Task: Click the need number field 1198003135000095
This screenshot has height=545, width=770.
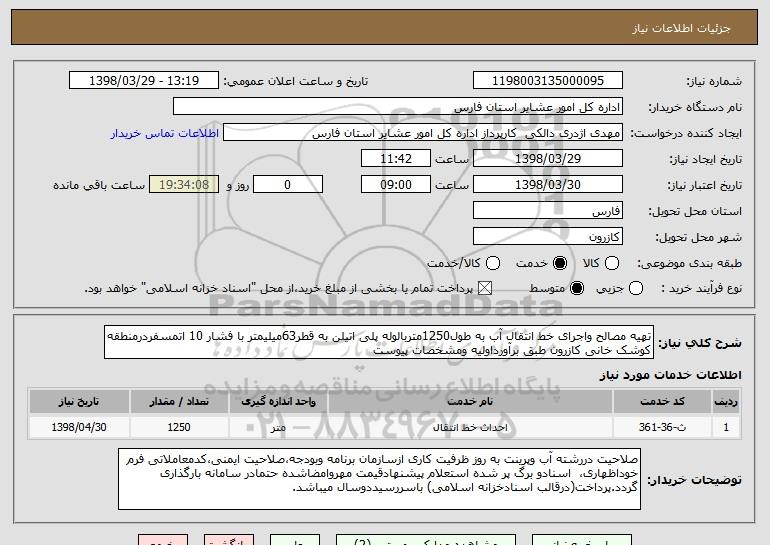Action: (548, 81)
